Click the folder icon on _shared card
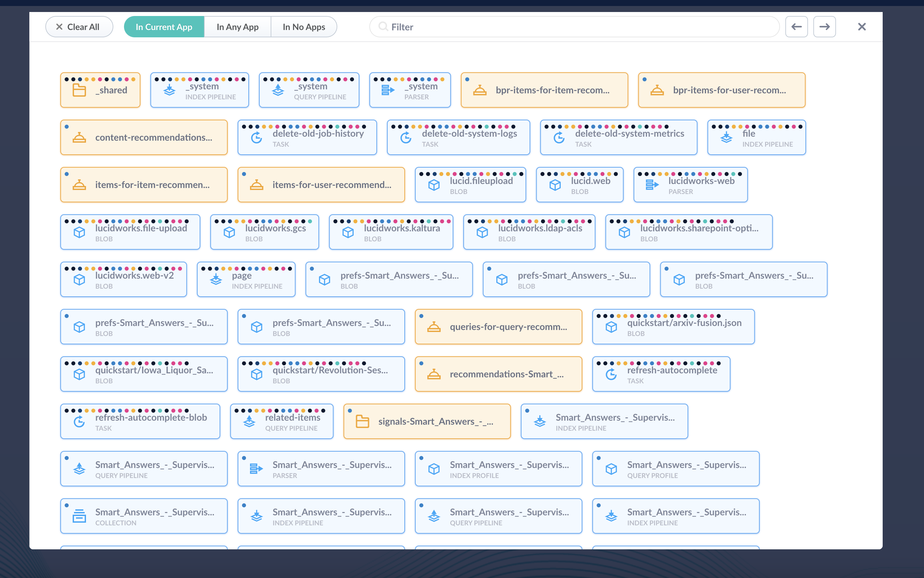The width and height of the screenshot is (924, 578). pos(79,90)
